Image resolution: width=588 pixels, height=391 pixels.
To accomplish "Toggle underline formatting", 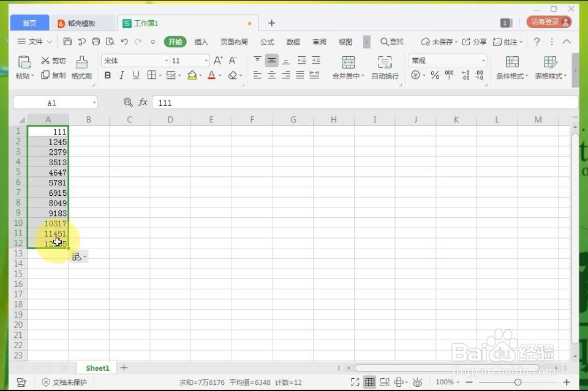I will coord(136,75).
